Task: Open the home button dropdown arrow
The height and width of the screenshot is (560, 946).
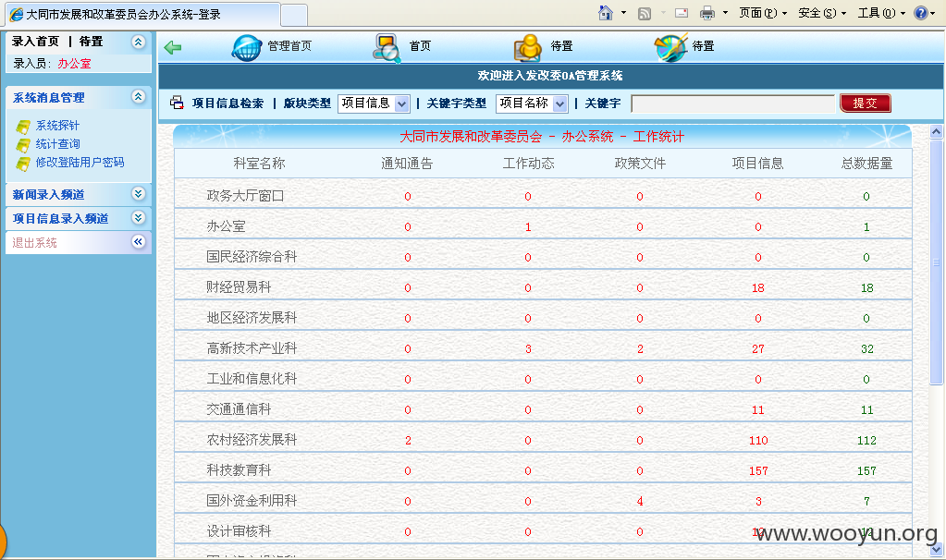Action: point(623,13)
